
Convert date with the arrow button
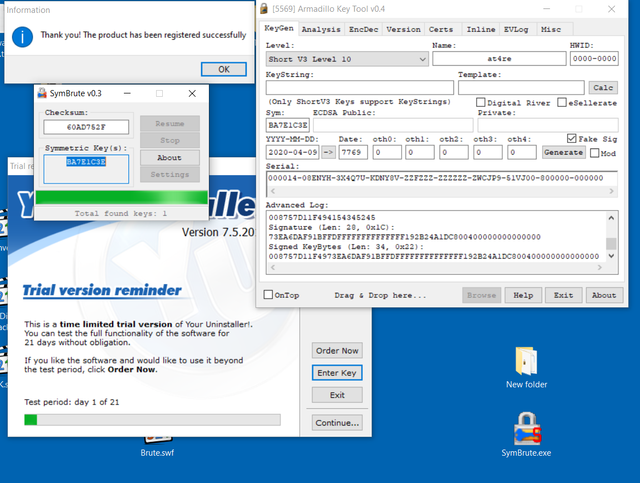(x=328, y=152)
